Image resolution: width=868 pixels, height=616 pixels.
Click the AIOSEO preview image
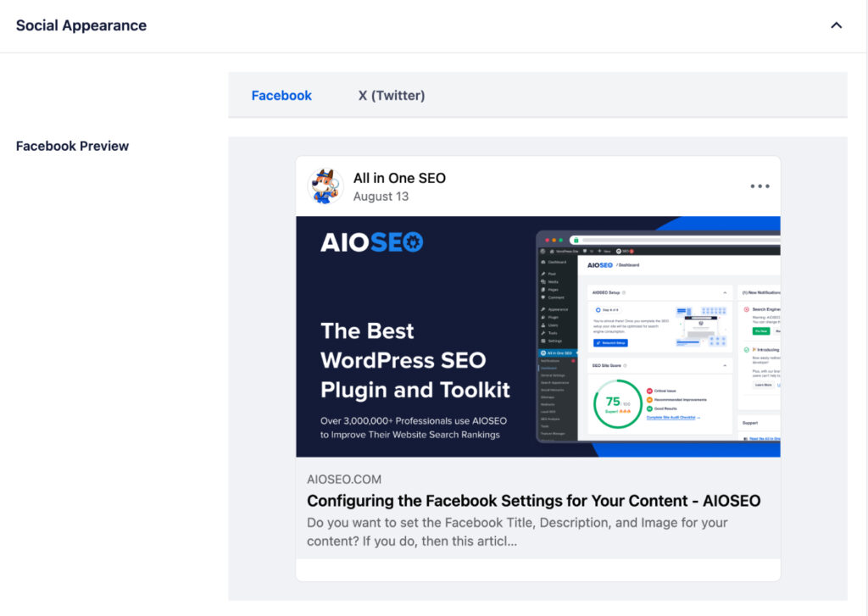pyautogui.click(x=538, y=336)
